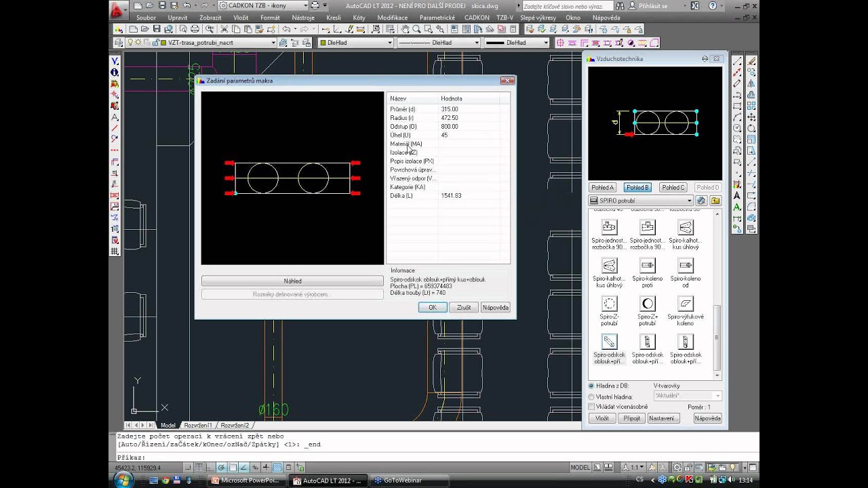Select the third Spiro-odskok oblouk+přímý icon
The image size is (868, 488).
point(686,342)
